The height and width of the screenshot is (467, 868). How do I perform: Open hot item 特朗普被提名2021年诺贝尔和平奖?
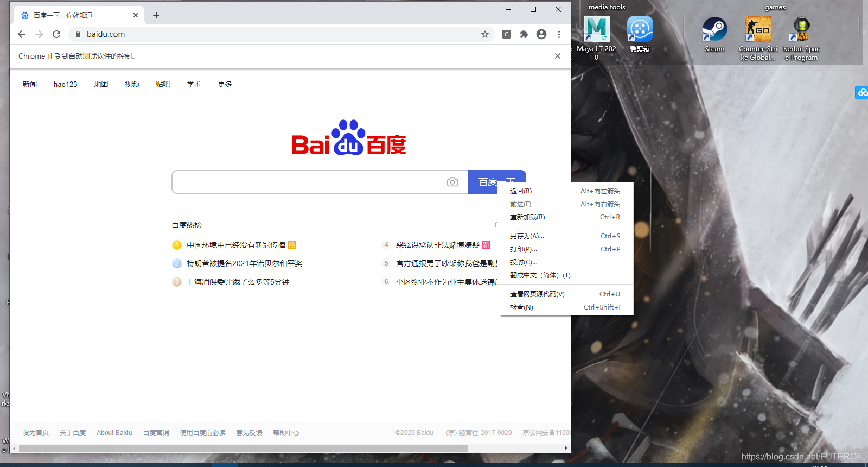tap(245, 263)
